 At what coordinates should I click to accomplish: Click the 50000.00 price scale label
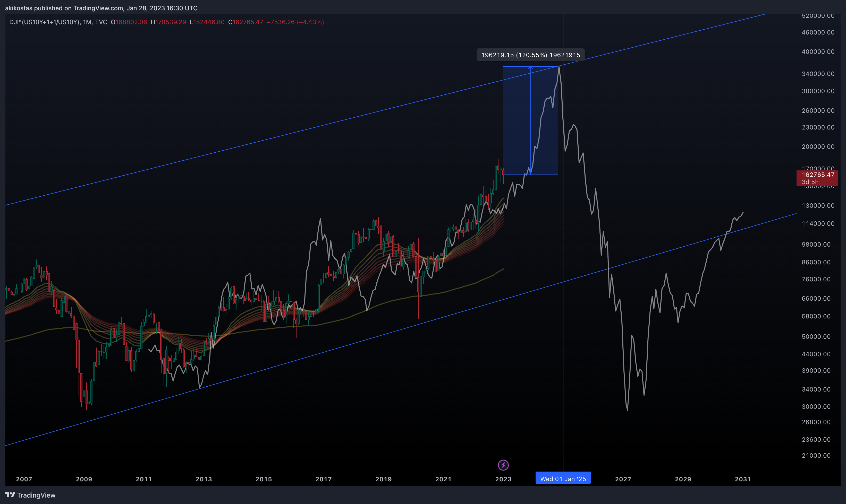pos(816,337)
